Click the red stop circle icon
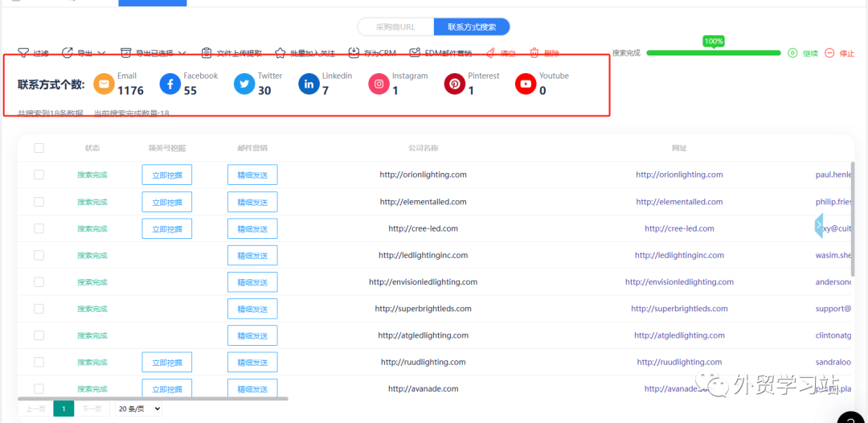This screenshot has width=868, height=423. click(x=829, y=53)
